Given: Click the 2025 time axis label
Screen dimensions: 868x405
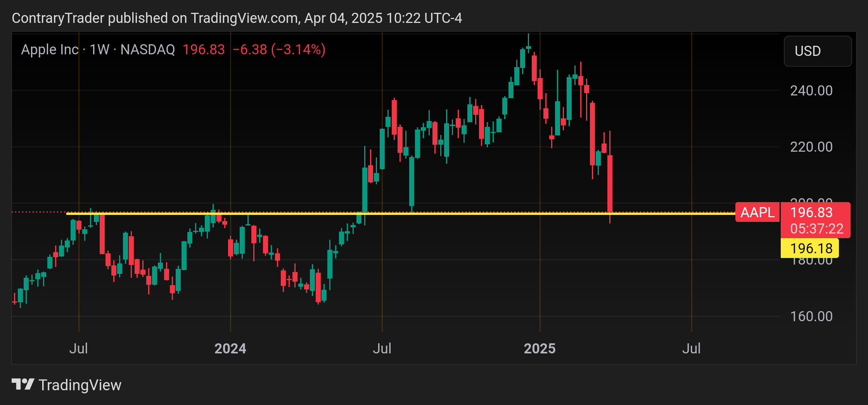Looking at the screenshot, I should (x=539, y=348).
